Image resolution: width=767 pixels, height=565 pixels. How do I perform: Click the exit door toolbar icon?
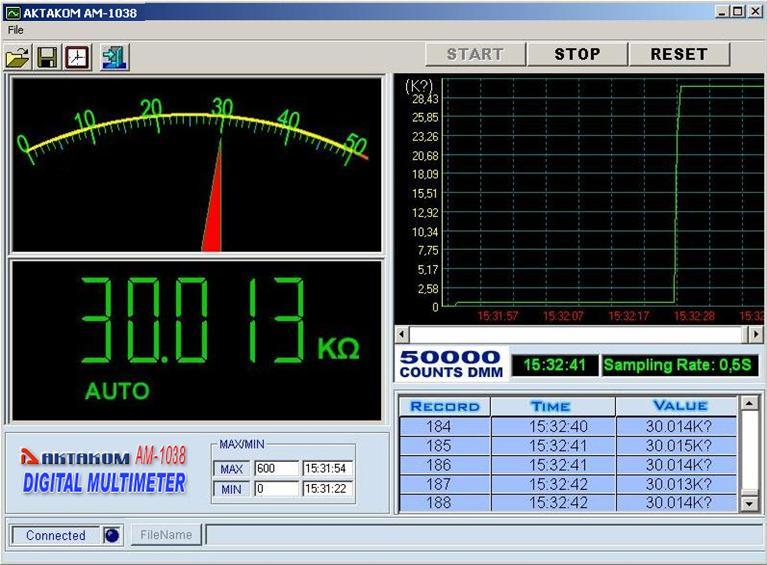click(113, 57)
